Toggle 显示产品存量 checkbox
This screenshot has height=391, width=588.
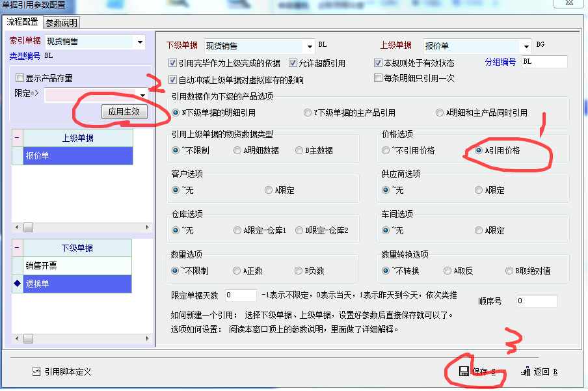click(x=20, y=78)
